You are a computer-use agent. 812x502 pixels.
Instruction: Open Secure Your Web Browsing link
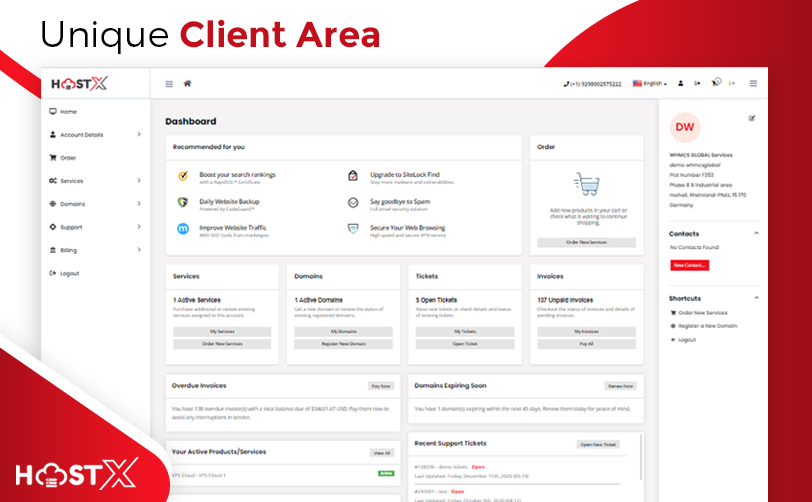(408, 227)
